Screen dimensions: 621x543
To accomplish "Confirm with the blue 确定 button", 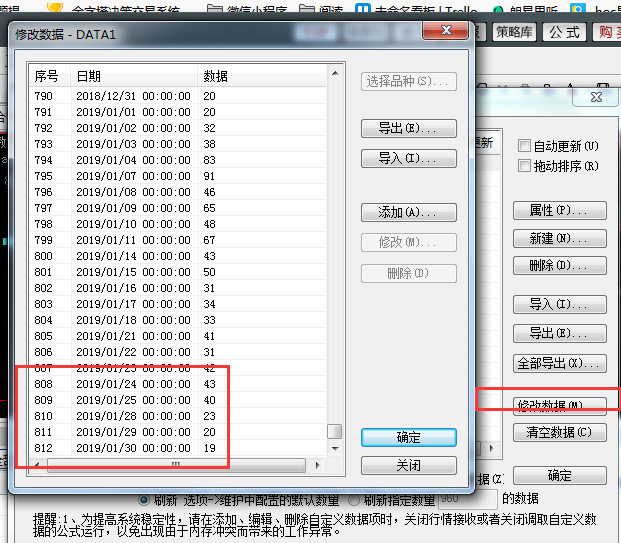I will (408, 438).
